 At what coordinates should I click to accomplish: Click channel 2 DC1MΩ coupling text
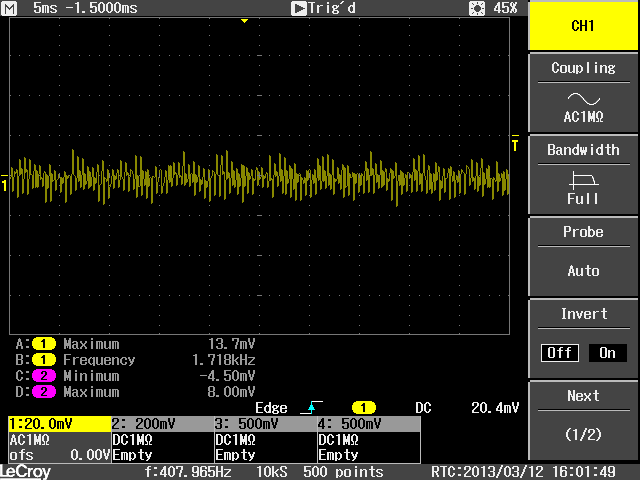pos(132,440)
